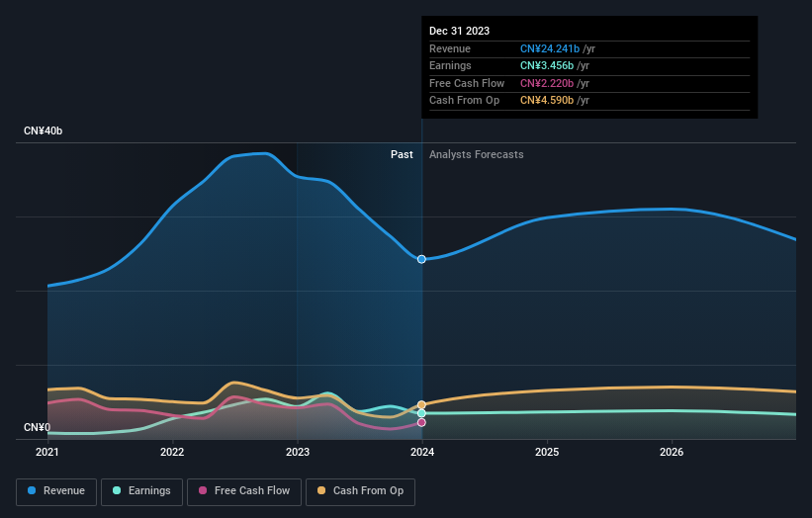Click the teal Earnings data point marker
This screenshot has height=518, width=812.
coord(421,413)
